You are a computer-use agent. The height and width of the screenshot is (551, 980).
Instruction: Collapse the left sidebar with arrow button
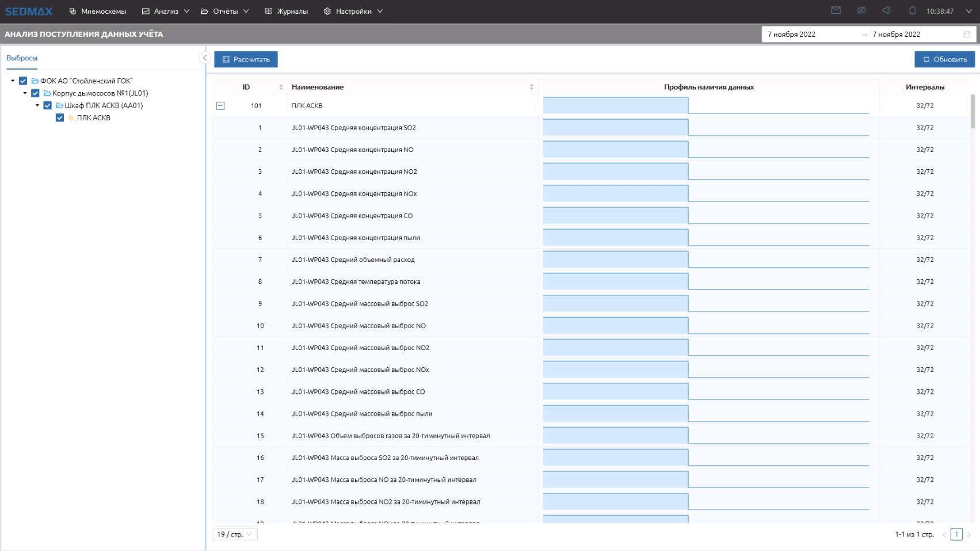(x=204, y=58)
